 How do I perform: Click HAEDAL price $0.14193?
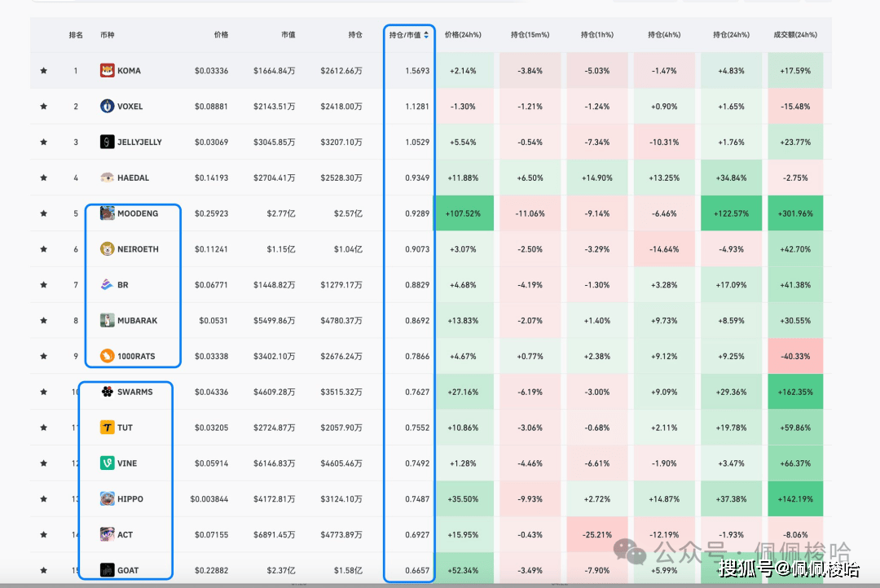(x=212, y=178)
